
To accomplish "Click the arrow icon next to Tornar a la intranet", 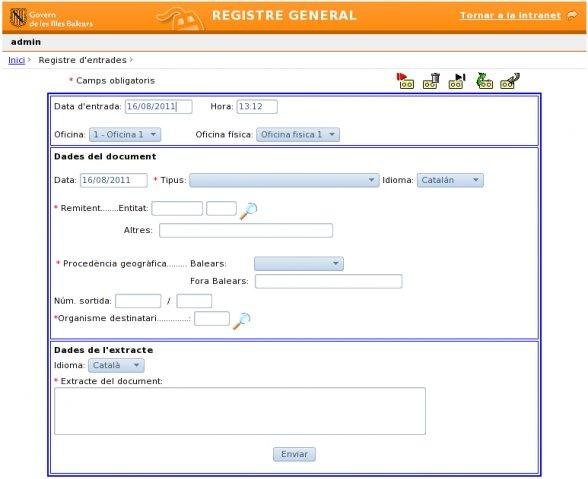I will tap(573, 15).
